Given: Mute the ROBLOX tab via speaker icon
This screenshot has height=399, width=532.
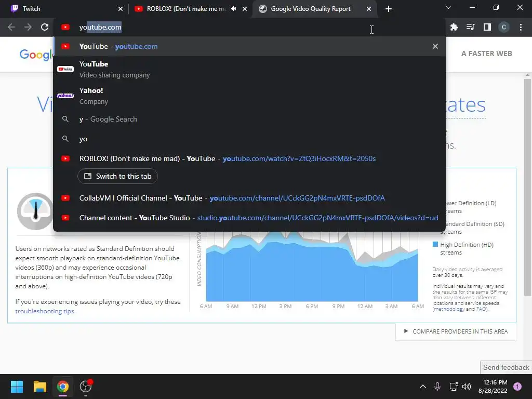Looking at the screenshot, I should (x=233, y=9).
